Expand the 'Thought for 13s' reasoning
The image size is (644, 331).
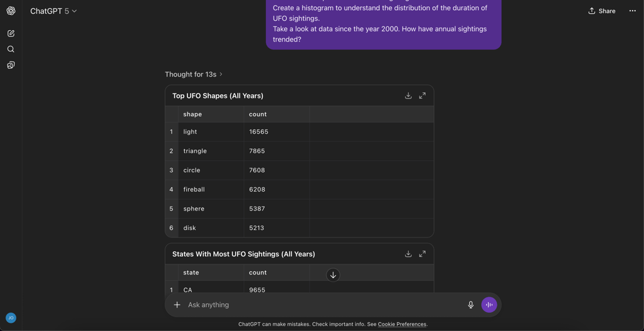[x=194, y=74]
